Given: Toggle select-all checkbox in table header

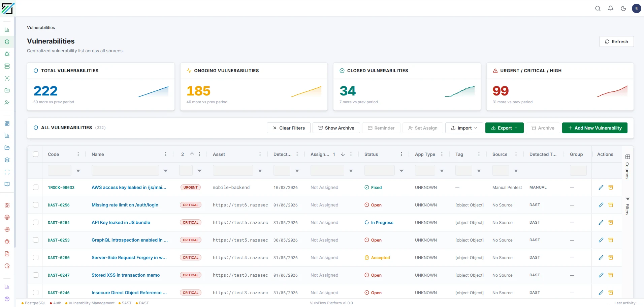Looking at the screenshot, I should coord(36,154).
